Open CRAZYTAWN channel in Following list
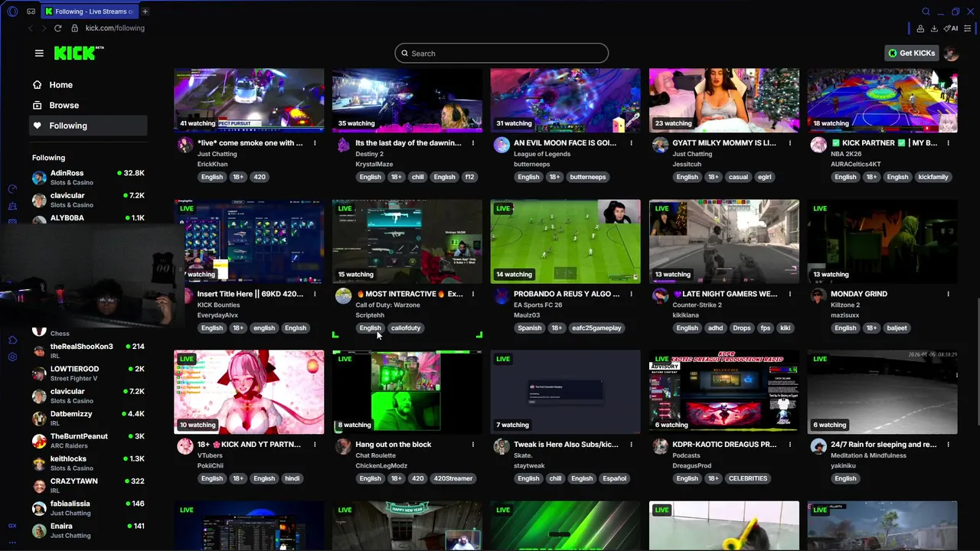The height and width of the screenshot is (551, 980). point(88,485)
